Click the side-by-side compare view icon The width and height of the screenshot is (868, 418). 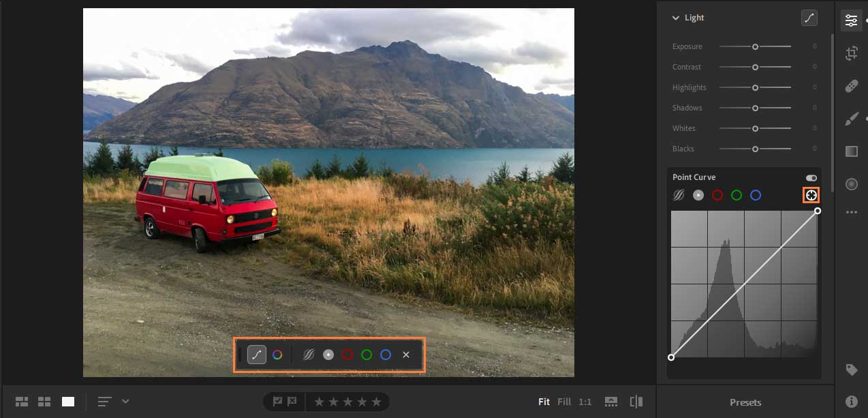pyautogui.click(x=636, y=402)
